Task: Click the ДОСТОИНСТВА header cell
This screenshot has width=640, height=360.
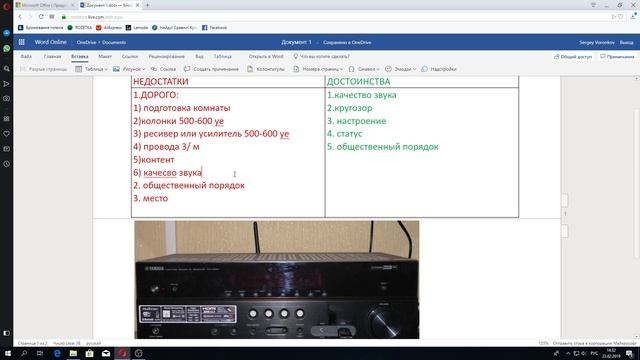Action: pyautogui.click(x=422, y=82)
